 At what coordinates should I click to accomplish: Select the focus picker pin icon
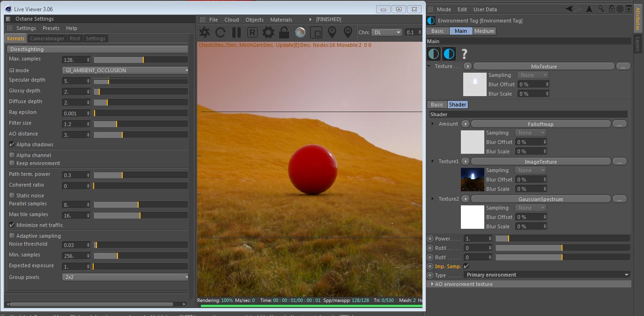(332, 32)
